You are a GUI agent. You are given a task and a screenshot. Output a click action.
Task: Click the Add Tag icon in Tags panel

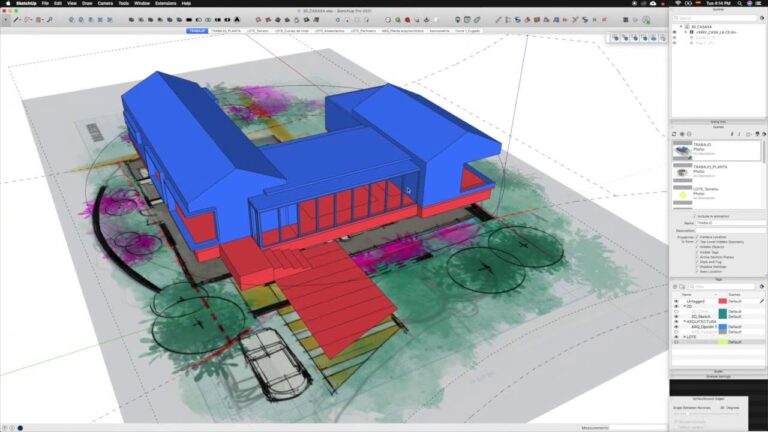coord(675,287)
